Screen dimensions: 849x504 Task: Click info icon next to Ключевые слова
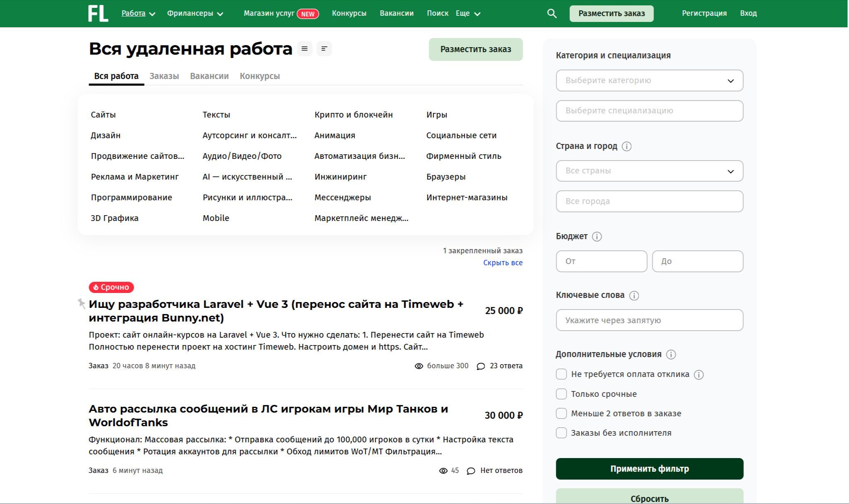coord(634,295)
